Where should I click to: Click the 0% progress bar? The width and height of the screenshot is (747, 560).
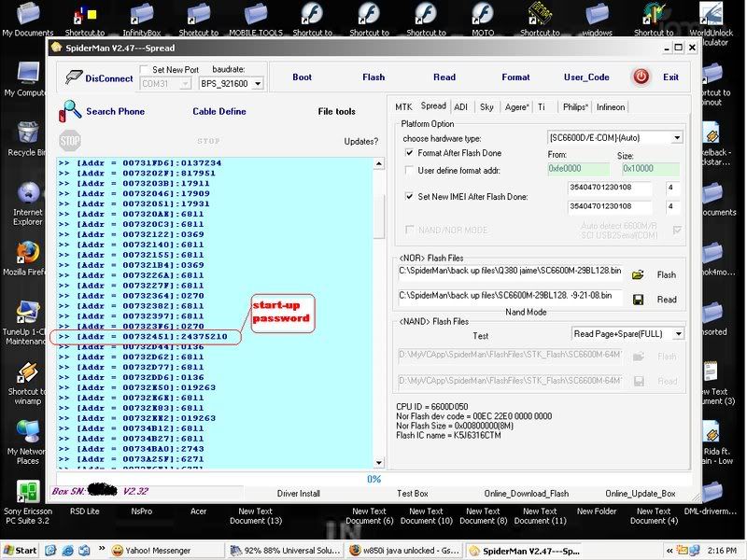(374, 479)
